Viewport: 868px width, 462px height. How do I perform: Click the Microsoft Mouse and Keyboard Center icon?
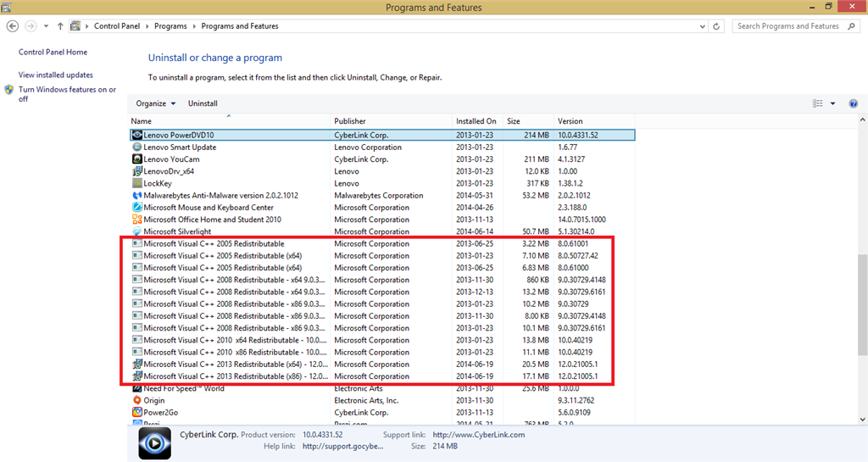click(136, 208)
